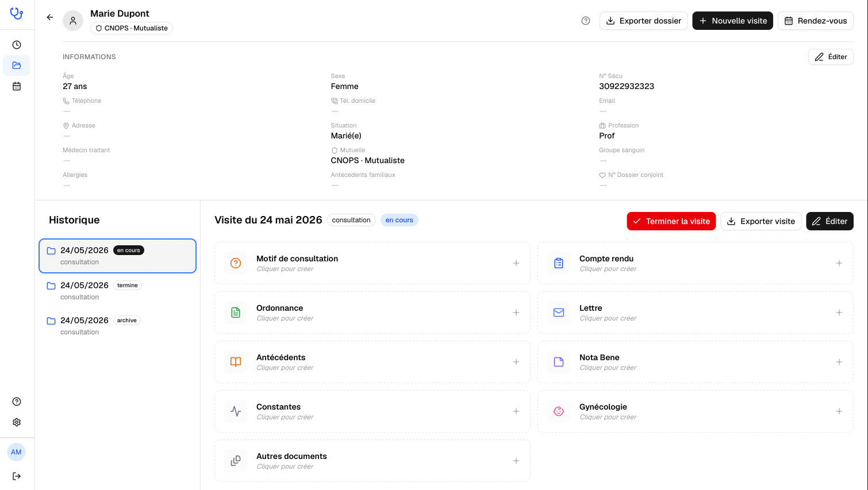Viewport: 868px width, 490px height.
Task: Add a Lettre with plus icon
Action: (x=839, y=312)
